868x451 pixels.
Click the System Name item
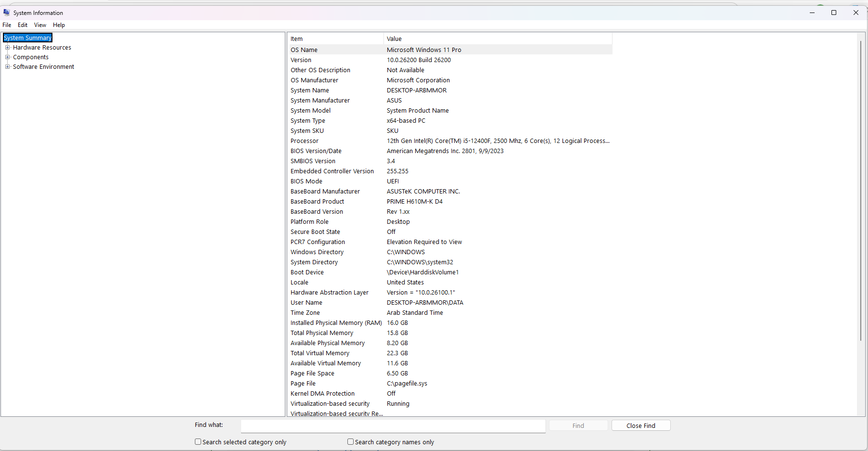click(x=310, y=90)
